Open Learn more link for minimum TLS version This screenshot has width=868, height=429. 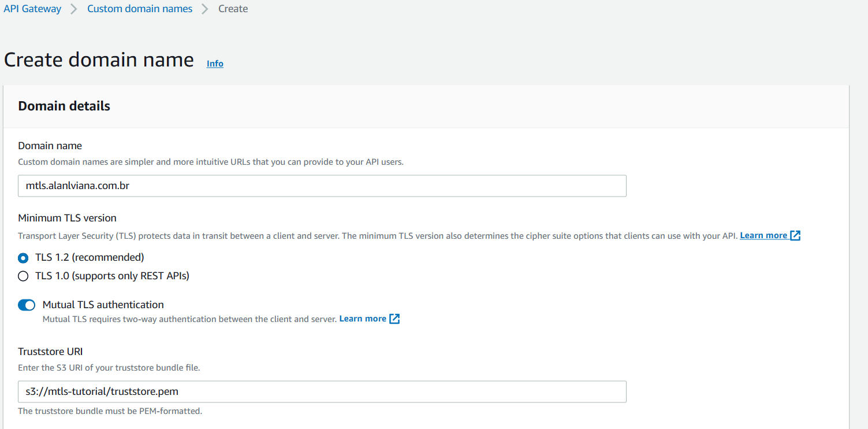763,235
